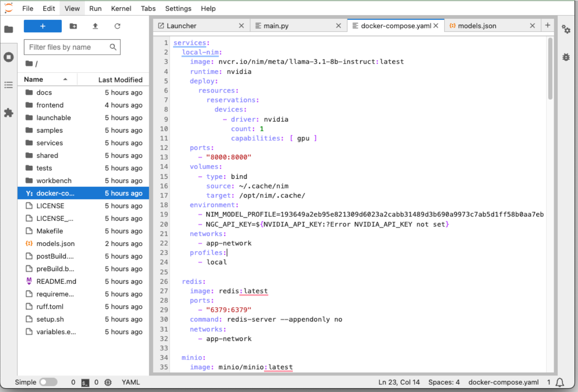Open the Table of Contents sidebar
Viewport: 578px width, 392px height.
pos(9,85)
